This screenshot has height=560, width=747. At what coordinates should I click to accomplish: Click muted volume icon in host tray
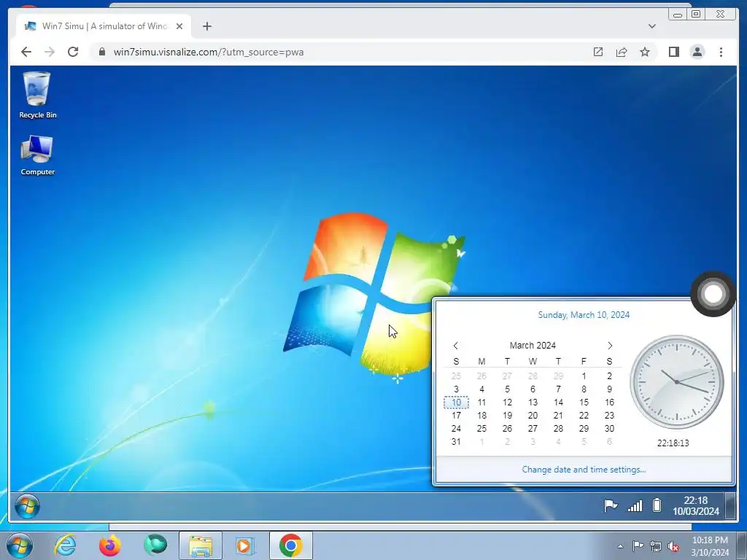point(673,546)
